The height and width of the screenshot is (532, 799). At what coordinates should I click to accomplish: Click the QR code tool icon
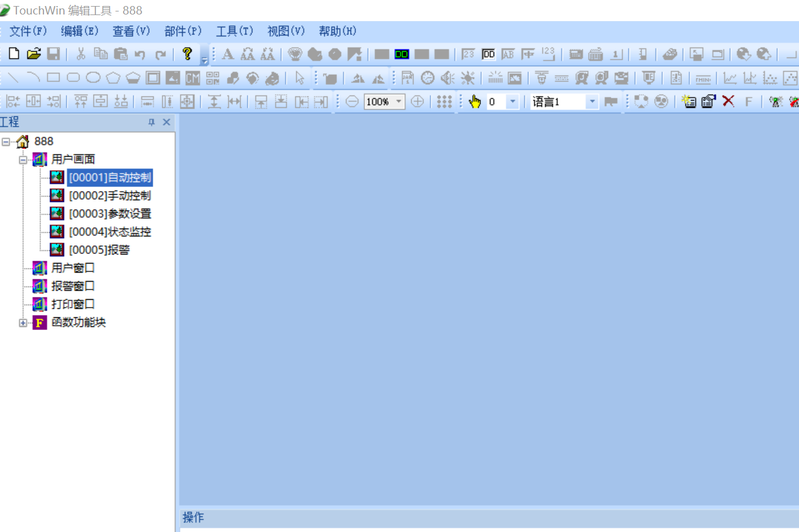tap(212, 78)
